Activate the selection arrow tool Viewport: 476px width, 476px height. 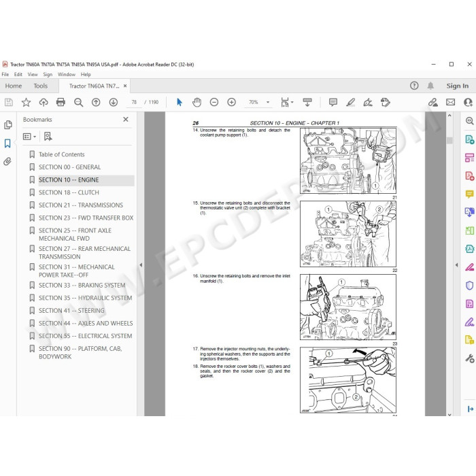[x=180, y=102]
